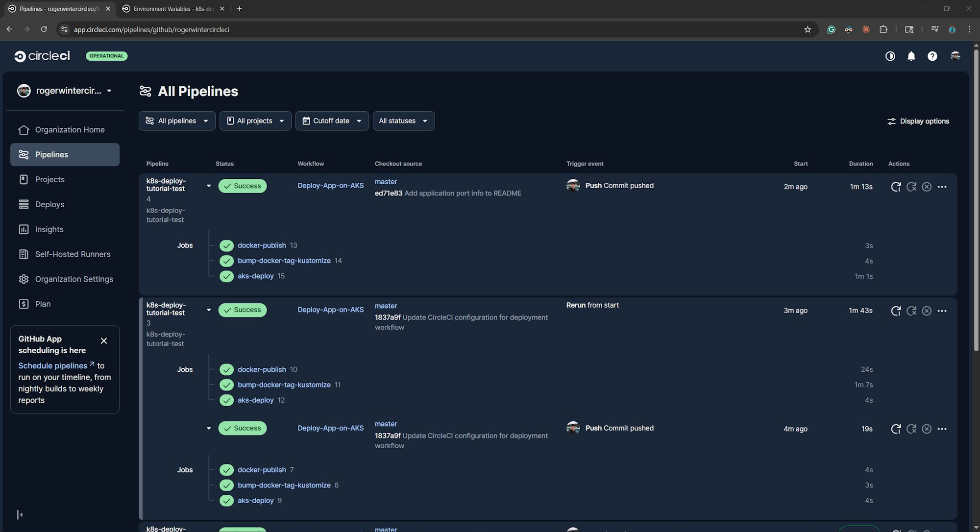The height and width of the screenshot is (532, 980).
Task: Open your user avatar menu
Action: [x=955, y=56]
